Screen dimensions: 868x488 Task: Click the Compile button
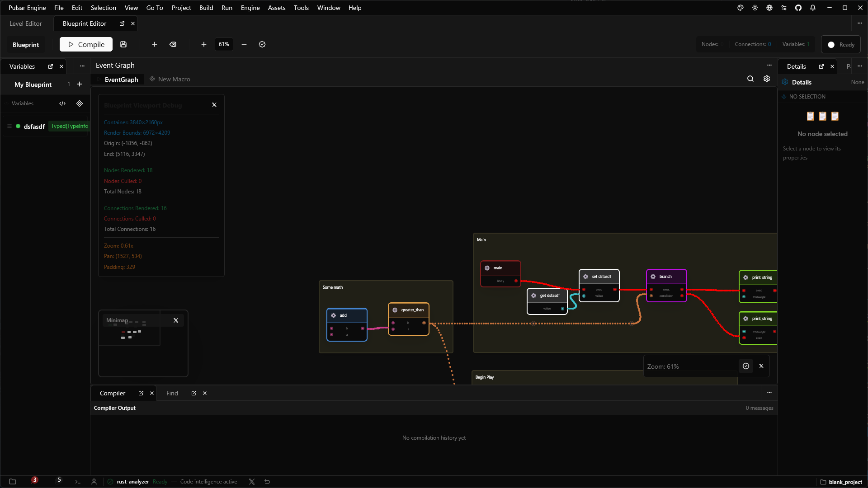tap(86, 44)
